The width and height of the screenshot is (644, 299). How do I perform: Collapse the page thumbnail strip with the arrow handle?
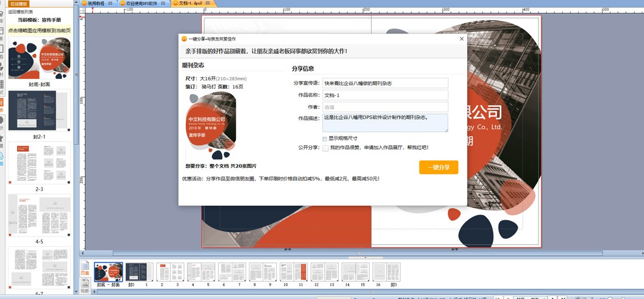click(x=365, y=257)
